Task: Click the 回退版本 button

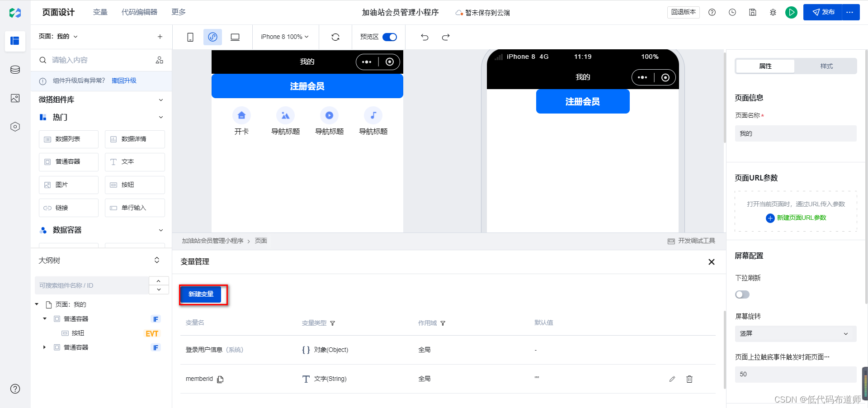Action: tap(683, 12)
